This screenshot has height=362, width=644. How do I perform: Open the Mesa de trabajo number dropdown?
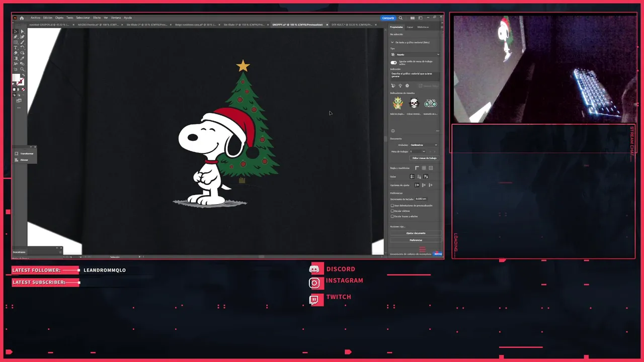click(417, 151)
